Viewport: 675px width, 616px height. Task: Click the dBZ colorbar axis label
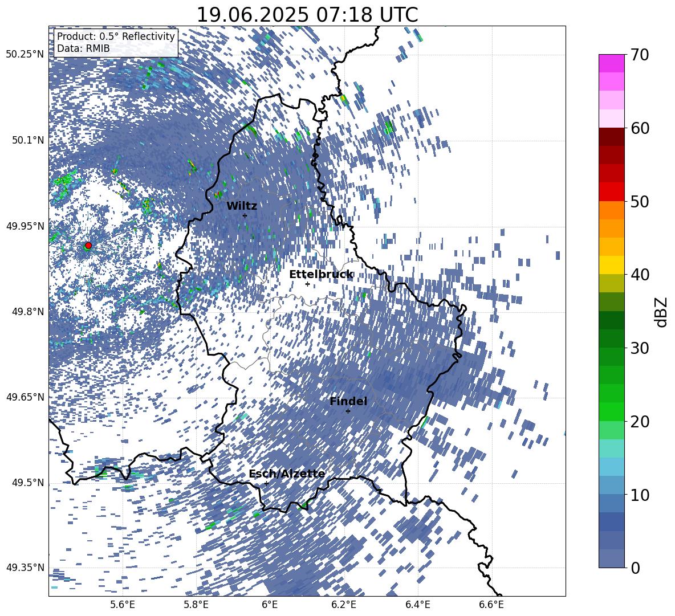click(x=662, y=312)
